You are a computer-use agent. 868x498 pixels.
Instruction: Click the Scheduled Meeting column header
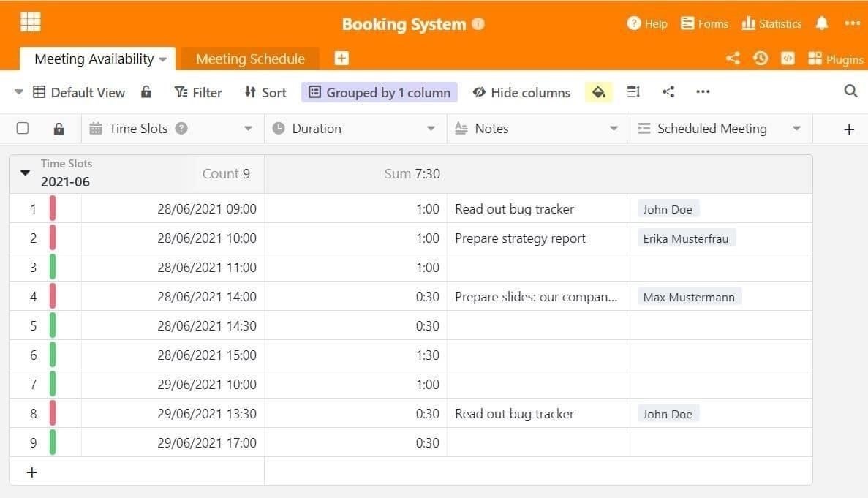point(721,129)
